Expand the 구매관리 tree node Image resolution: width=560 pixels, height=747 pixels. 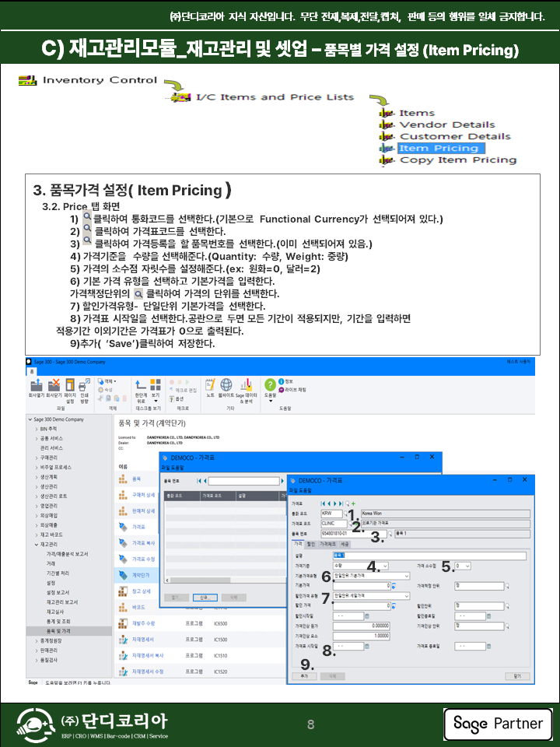(37, 458)
